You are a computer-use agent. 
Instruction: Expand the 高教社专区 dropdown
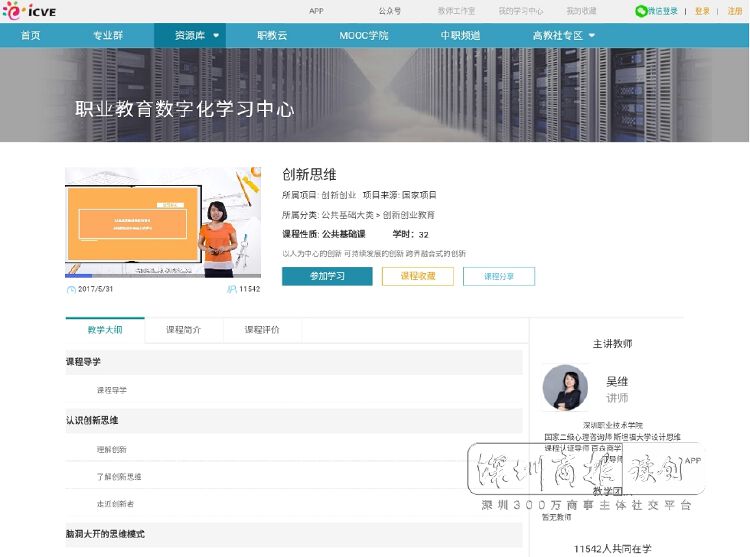tap(564, 35)
